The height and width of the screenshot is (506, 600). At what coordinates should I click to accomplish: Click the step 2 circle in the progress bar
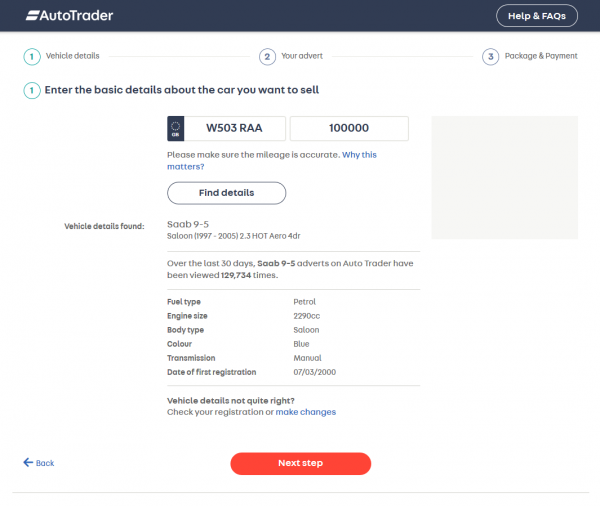pyautogui.click(x=267, y=56)
